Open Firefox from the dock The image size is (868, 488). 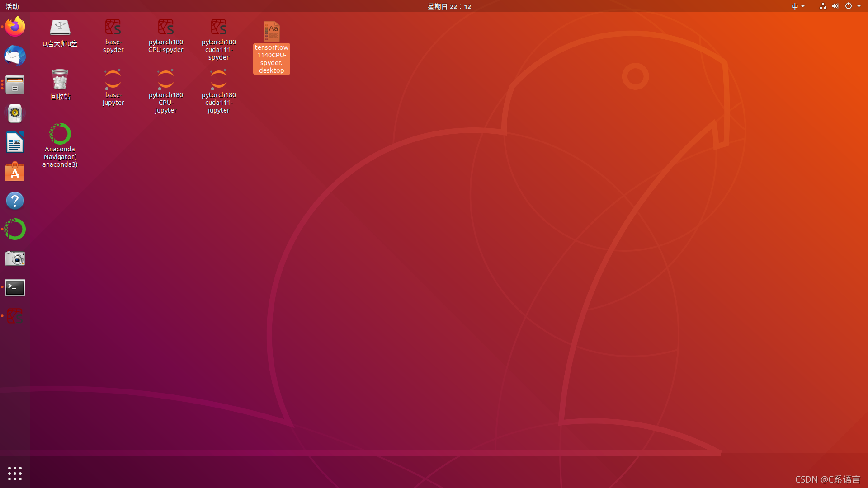tap(15, 27)
